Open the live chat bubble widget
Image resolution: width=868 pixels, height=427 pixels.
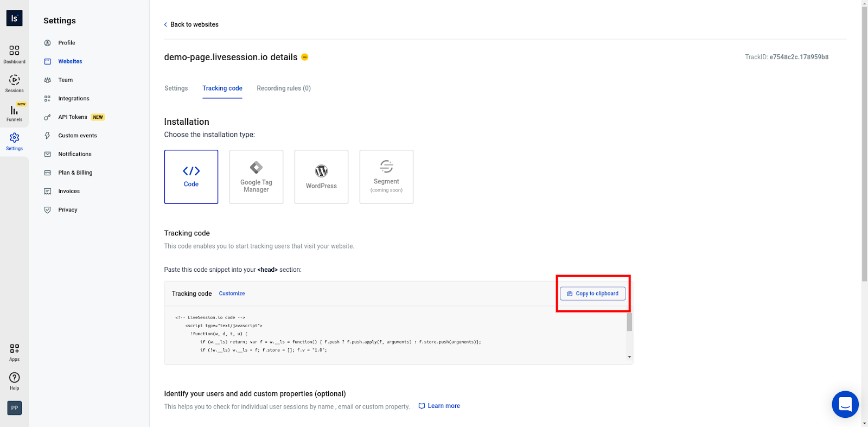point(845,404)
